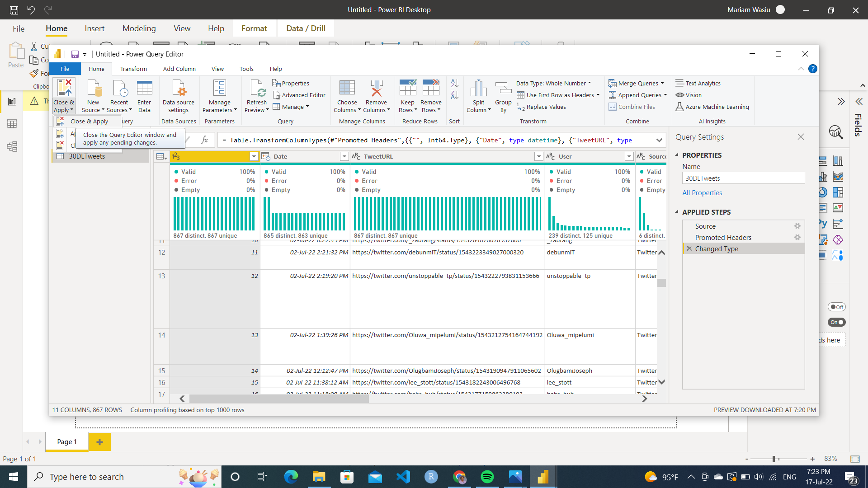Expand the formula bar chevron

[659, 140]
